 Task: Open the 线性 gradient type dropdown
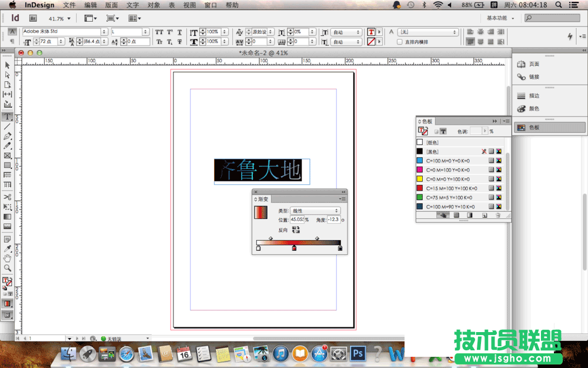315,211
